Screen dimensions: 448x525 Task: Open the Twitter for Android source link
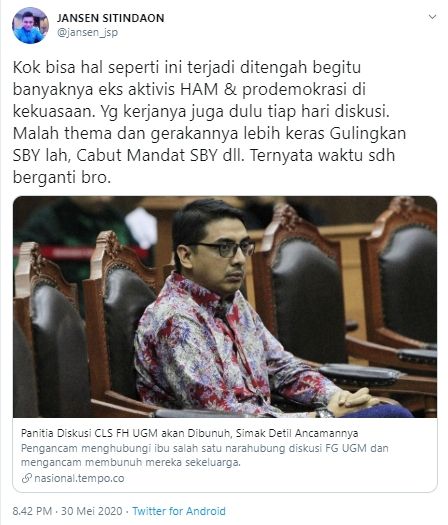(179, 511)
